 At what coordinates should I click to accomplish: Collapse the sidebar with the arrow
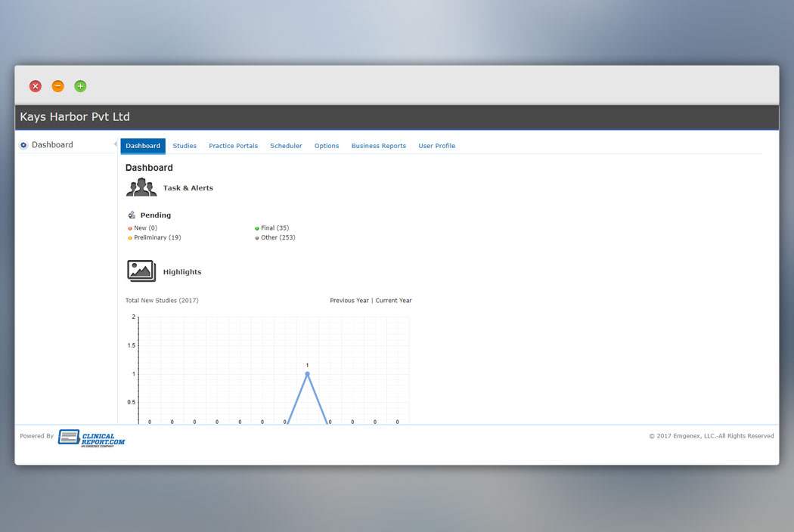(116, 144)
